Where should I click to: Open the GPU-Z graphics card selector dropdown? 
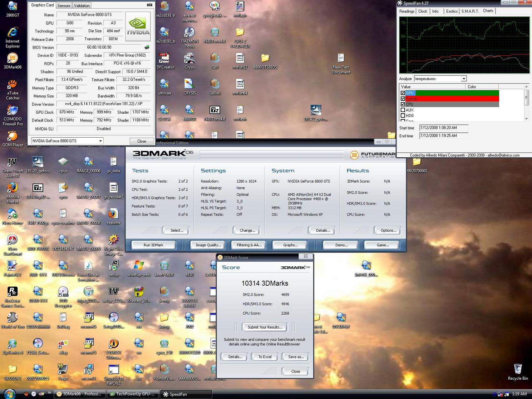coord(67,141)
